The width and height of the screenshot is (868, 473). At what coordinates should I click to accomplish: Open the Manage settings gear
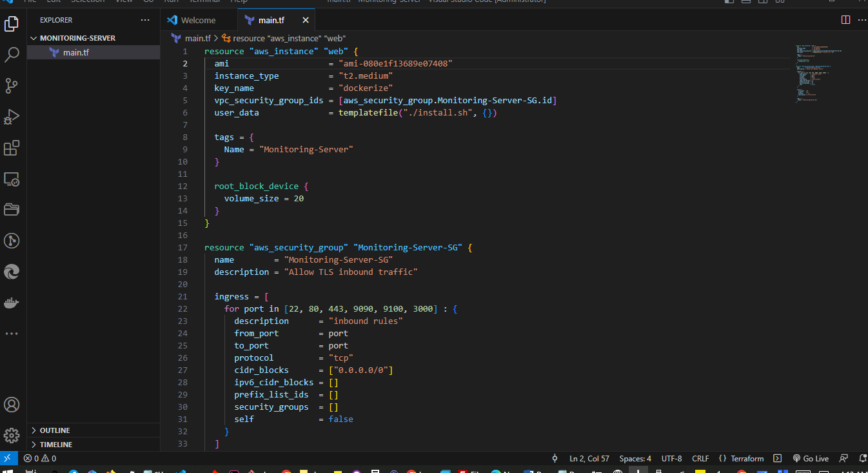click(12, 435)
